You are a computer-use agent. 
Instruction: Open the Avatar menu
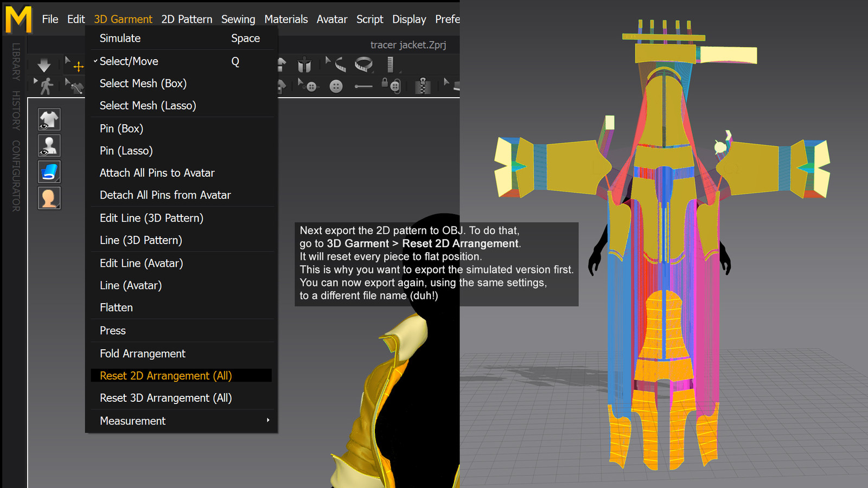click(x=332, y=19)
